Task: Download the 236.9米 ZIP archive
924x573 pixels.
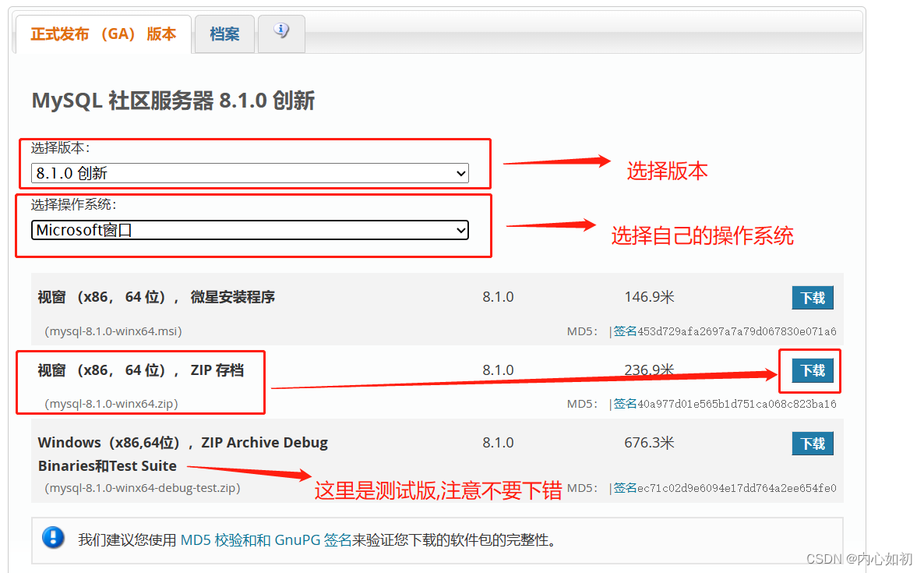Action: click(813, 371)
